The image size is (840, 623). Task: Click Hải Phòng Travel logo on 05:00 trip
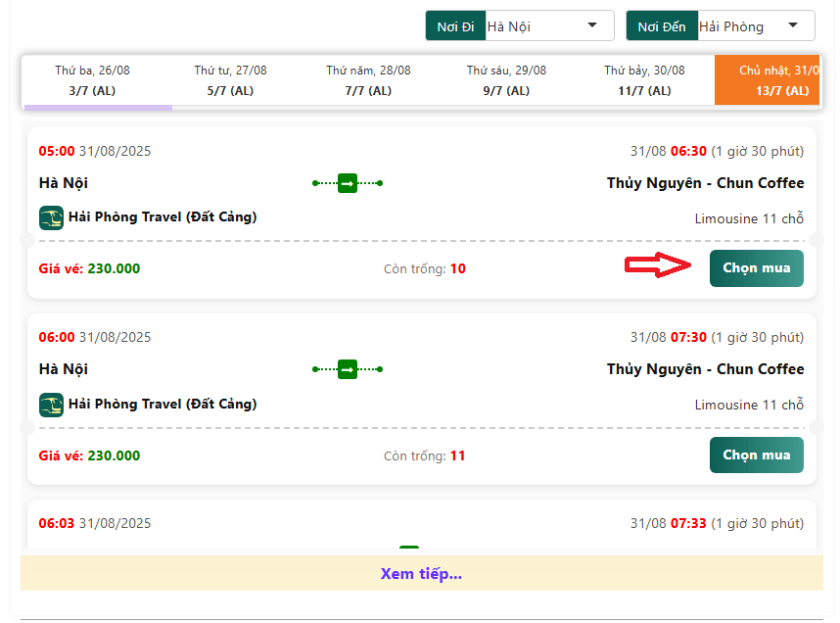[51, 217]
